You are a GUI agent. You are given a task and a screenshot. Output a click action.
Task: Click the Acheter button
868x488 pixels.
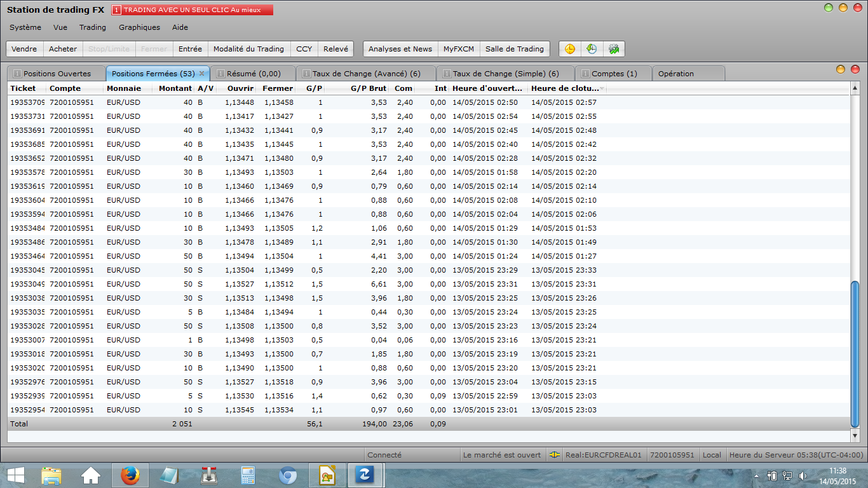click(63, 49)
